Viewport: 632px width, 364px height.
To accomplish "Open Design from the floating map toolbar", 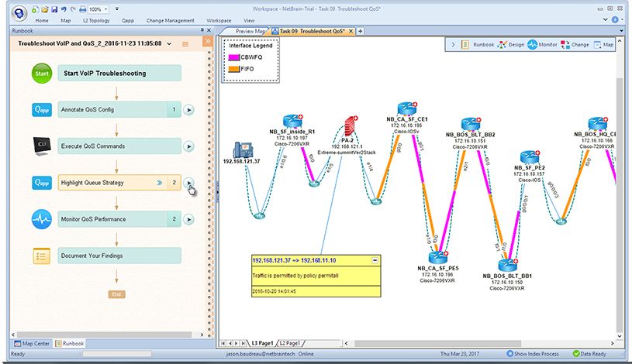I will (x=511, y=45).
